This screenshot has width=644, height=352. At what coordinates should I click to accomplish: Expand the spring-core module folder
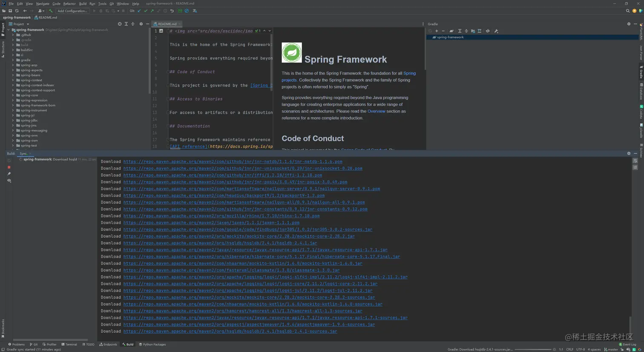(x=13, y=95)
